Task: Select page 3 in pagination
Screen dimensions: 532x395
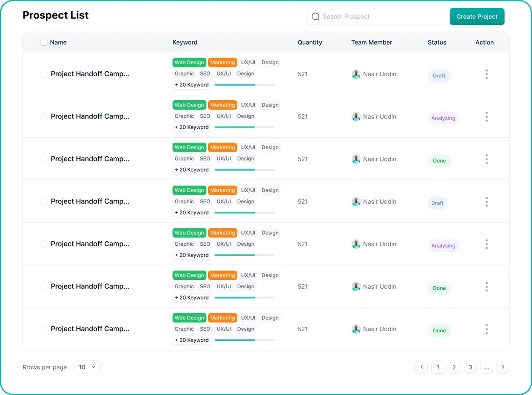Action: pyautogui.click(x=470, y=367)
